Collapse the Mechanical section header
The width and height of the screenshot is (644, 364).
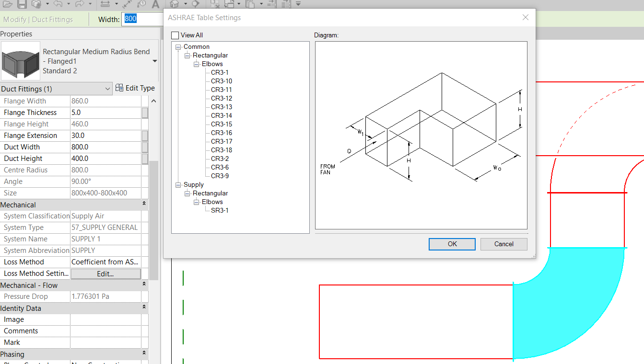tap(143, 205)
